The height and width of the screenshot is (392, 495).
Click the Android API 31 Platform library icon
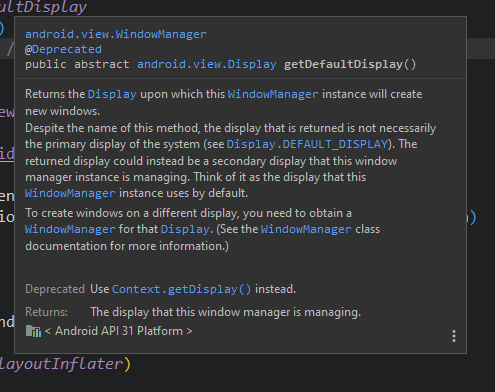click(x=33, y=331)
